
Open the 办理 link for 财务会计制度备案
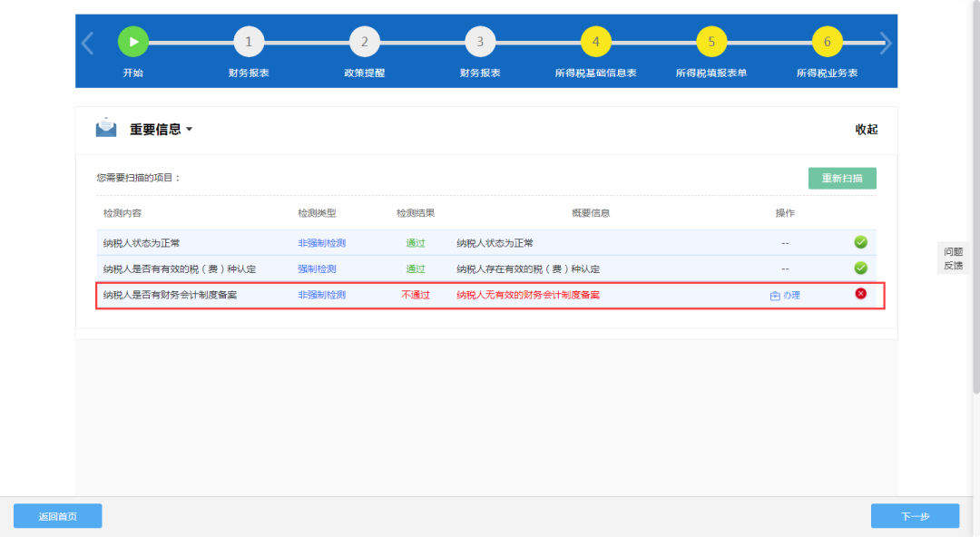pos(785,295)
